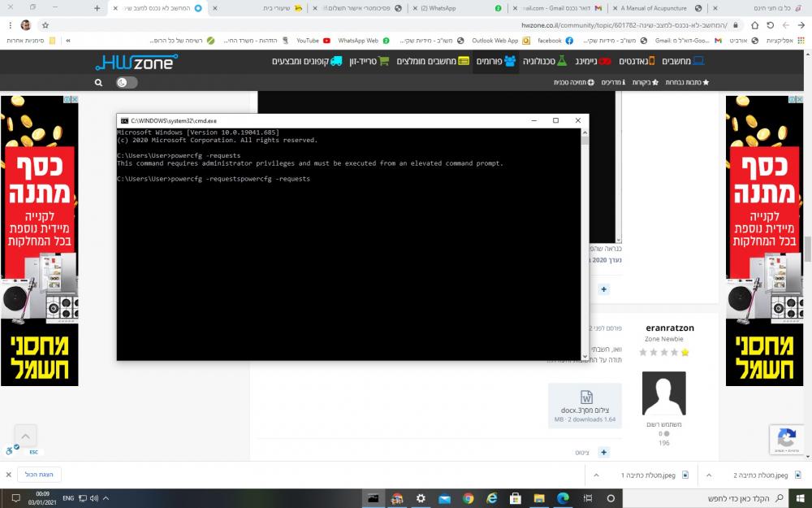Open the site search magnifier icon

click(98, 82)
